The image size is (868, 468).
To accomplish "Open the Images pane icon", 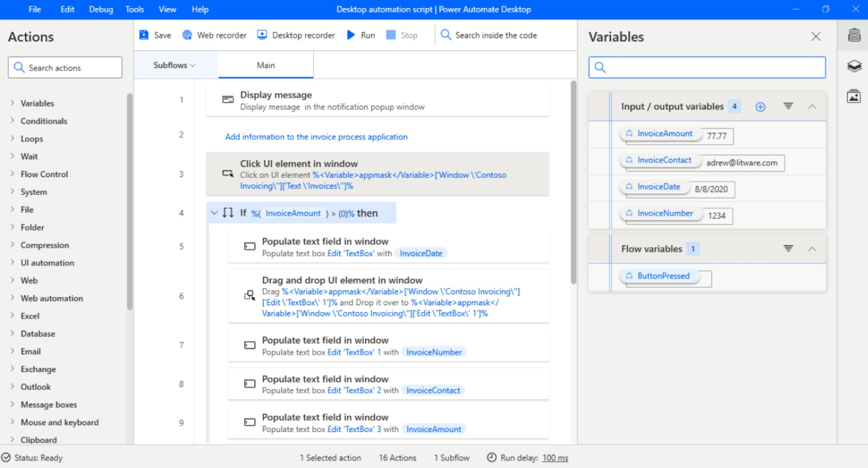I will click(x=854, y=97).
